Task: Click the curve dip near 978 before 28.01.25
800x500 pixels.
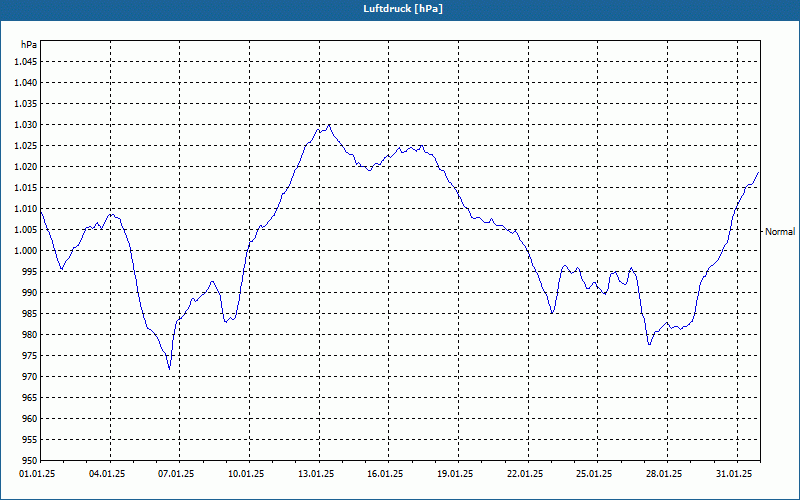Action: coord(649,344)
